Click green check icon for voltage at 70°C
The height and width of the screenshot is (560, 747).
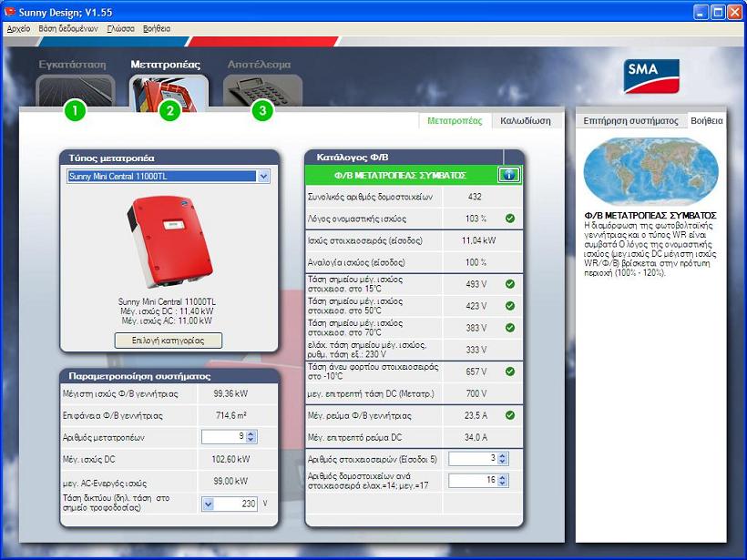510,328
